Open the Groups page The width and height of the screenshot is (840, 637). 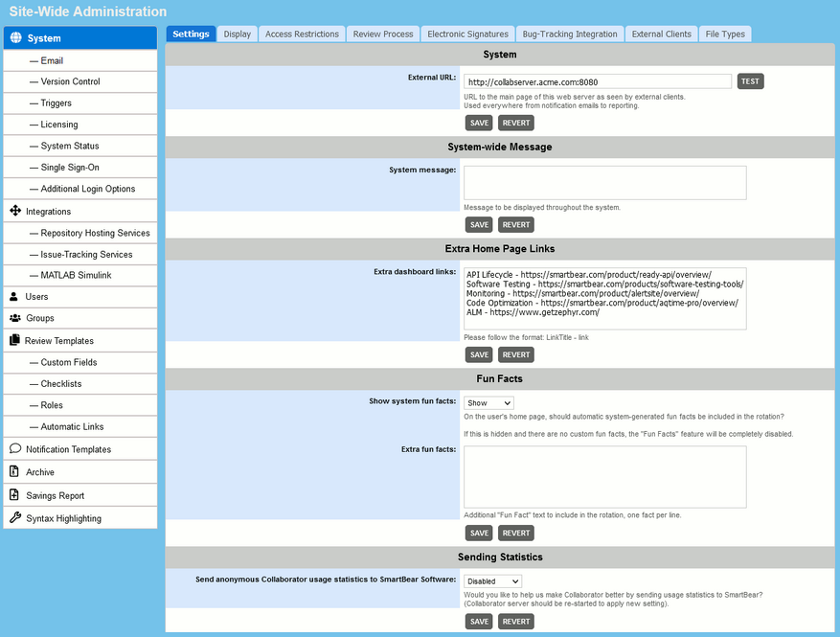[x=80, y=318]
